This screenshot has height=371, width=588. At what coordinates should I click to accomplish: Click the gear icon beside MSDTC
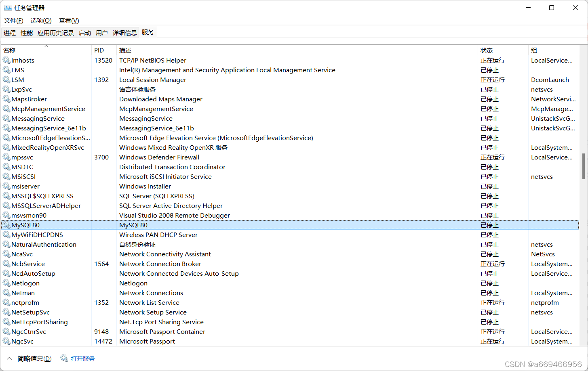coord(6,167)
